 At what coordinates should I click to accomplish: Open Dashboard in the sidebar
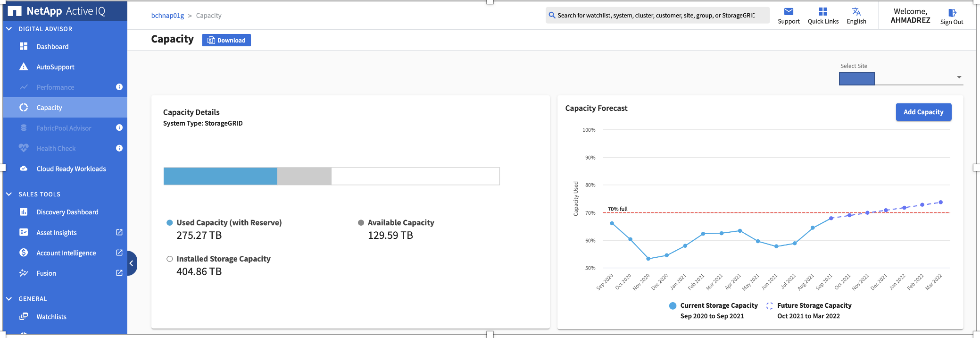(52, 47)
